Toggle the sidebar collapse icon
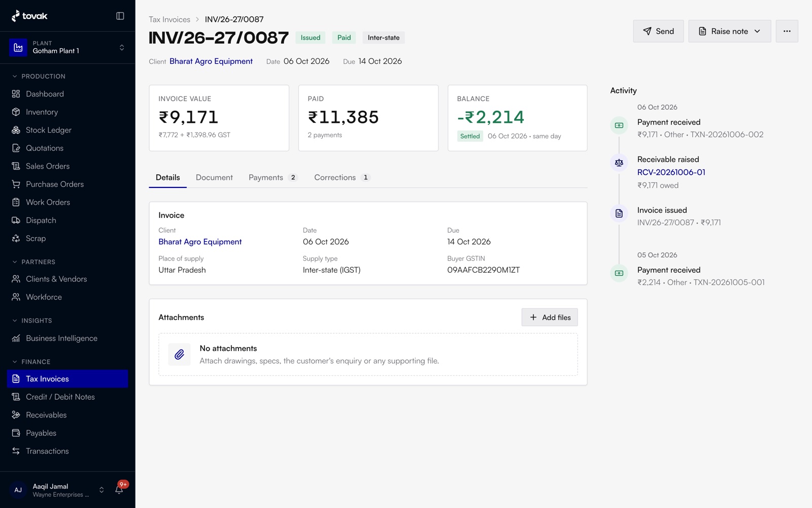 pos(120,16)
